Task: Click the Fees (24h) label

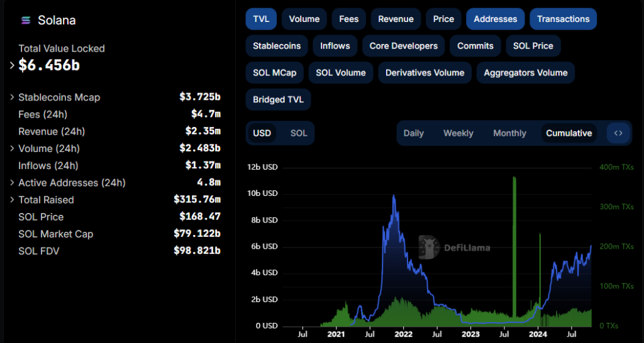Action: coord(43,114)
